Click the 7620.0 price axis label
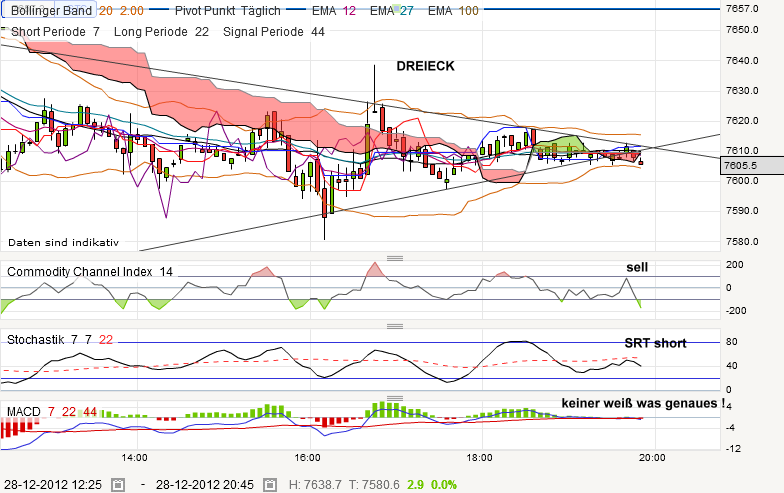The image size is (784, 493). [742, 120]
